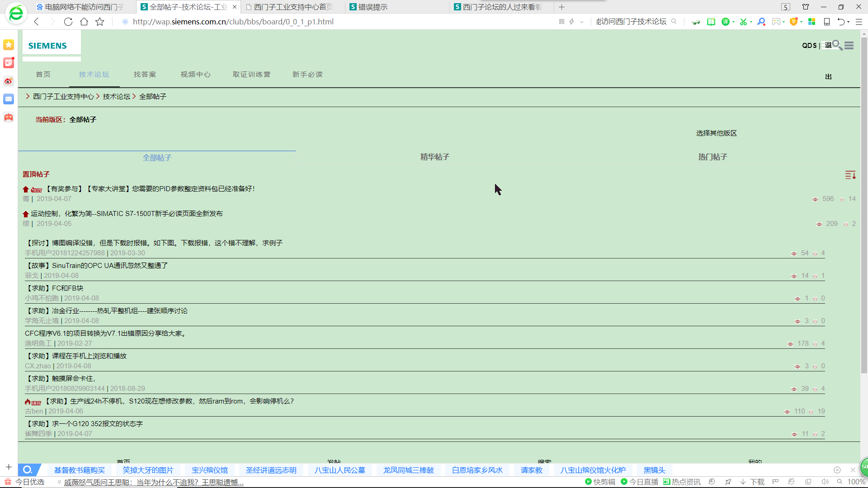This screenshot has height=488, width=868.
Task: Open post 【求助】FC和FB块
Action: pyautogui.click(x=54, y=288)
